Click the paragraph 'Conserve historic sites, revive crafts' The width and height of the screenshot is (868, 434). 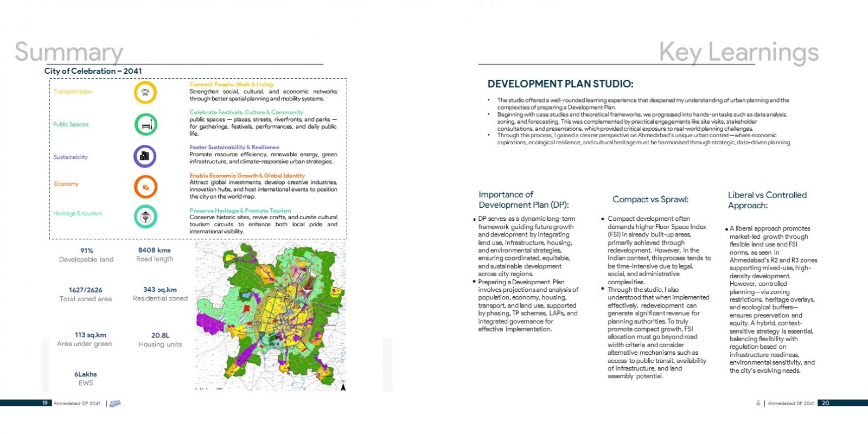tap(263, 225)
